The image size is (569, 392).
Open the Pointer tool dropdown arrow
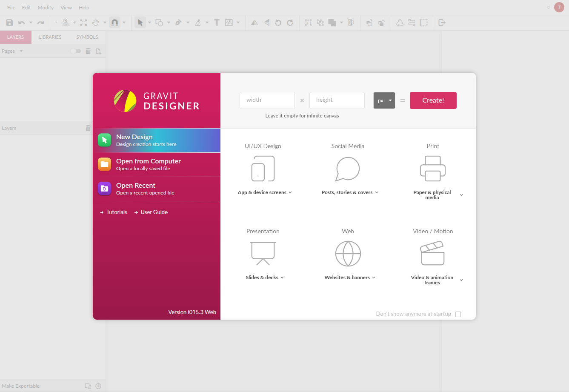[x=149, y=23]
